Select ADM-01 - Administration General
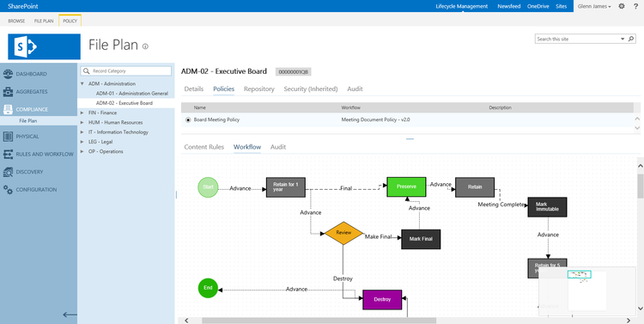Screen dimensions: 644x324 point(132,94)
